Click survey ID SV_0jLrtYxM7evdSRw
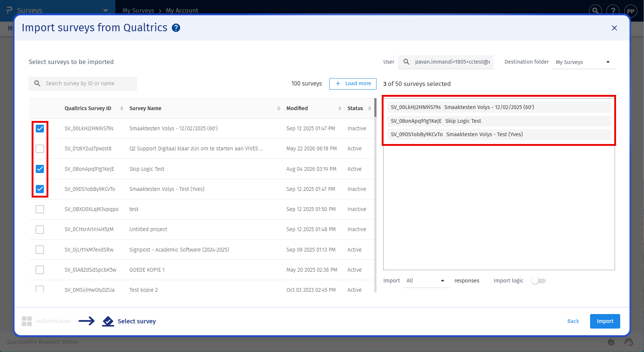Image resolution: width=644 pixels, height=352 pixels. 89,250
